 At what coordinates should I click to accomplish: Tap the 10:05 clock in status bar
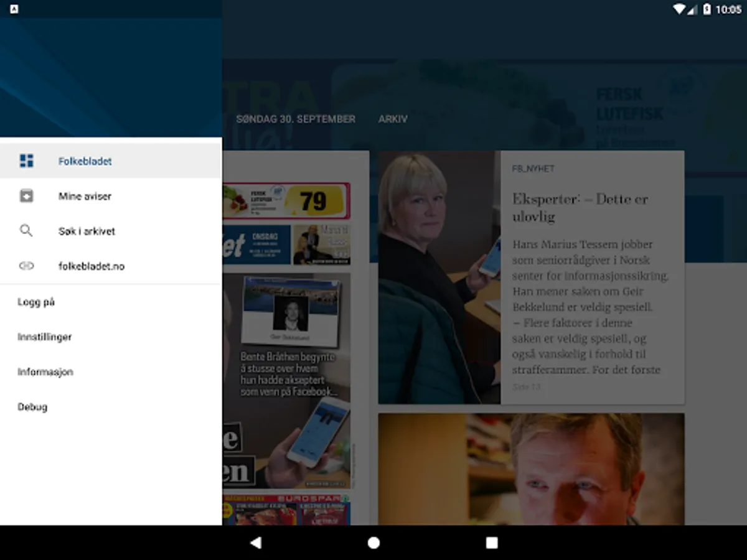tap(728, 9)
